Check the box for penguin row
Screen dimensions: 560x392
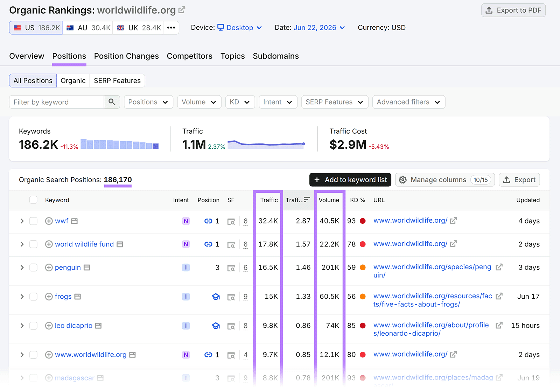33,268
